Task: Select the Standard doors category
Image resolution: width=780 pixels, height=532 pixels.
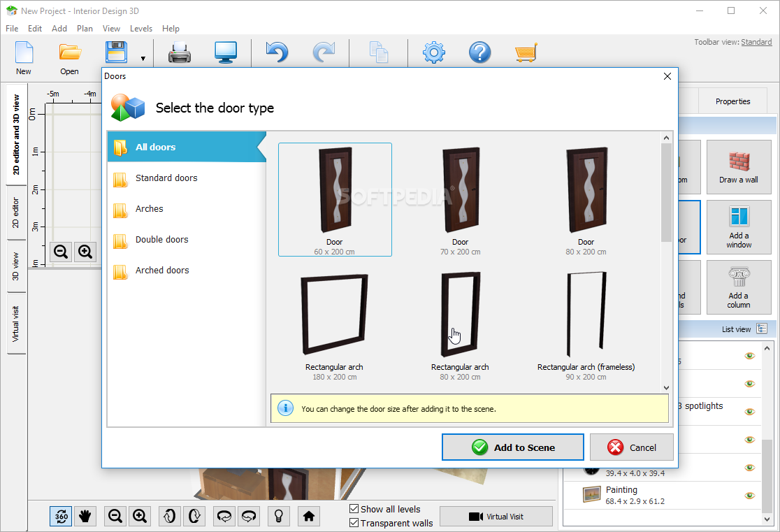Action: tap(187, 178)
